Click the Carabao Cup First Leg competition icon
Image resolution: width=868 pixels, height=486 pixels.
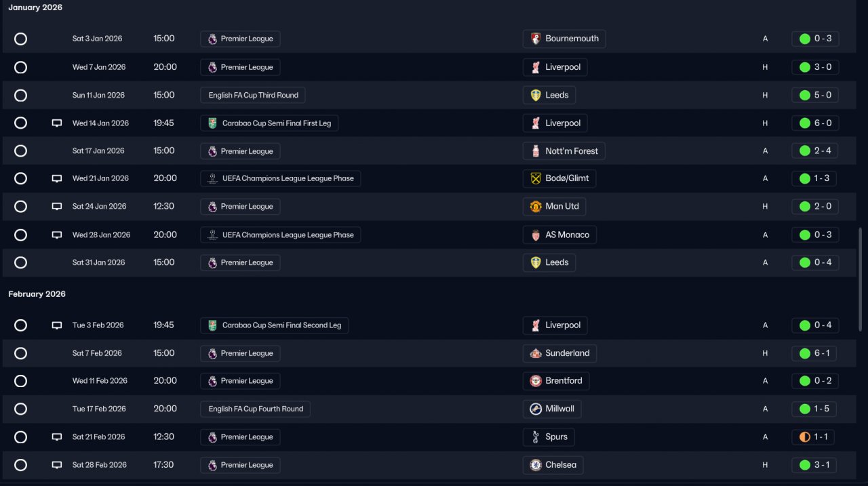tap(212, 123)
